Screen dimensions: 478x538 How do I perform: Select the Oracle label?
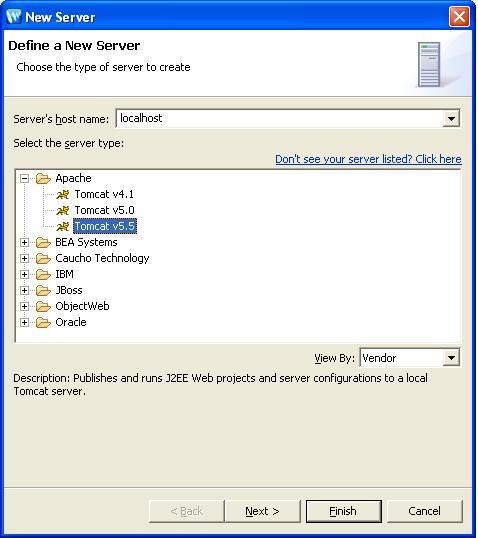coord(71,323)
